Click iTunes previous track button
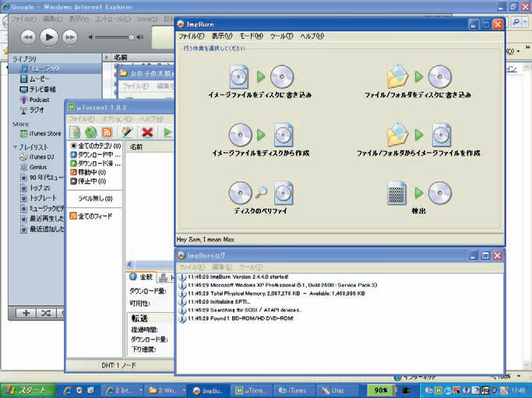Screen dimensions: 532x398 coord(28,37)
